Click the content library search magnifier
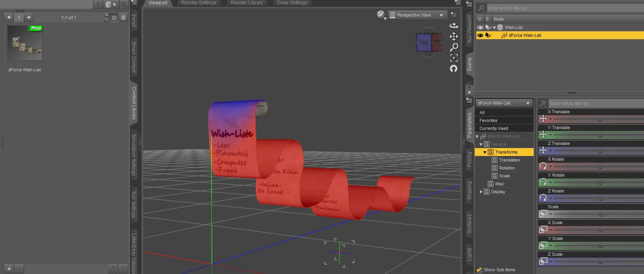This screenshot has width=644, height=274. pos(124,5)
